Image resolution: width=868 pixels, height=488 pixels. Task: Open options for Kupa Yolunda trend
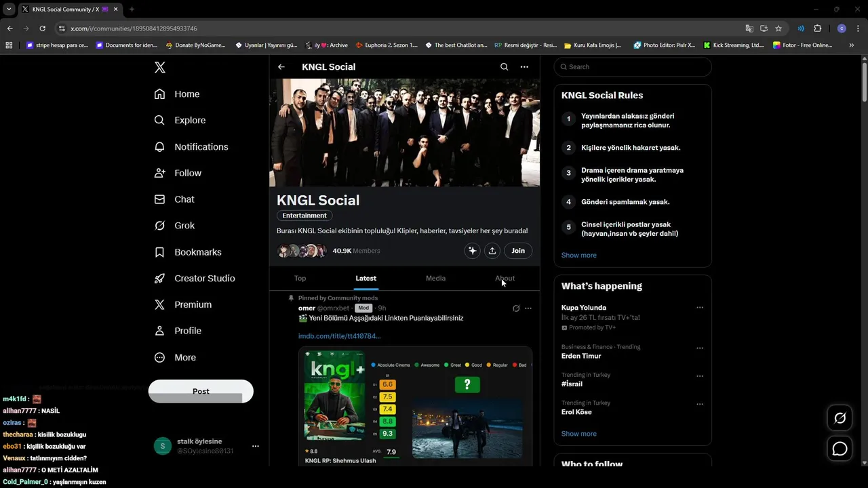[700, 308]
